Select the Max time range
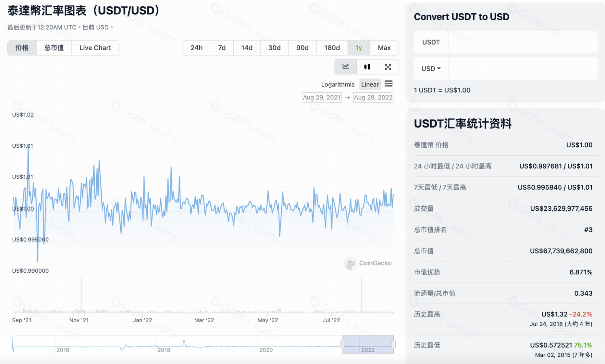This screenshot has height=364, width=605. [384, 48]
